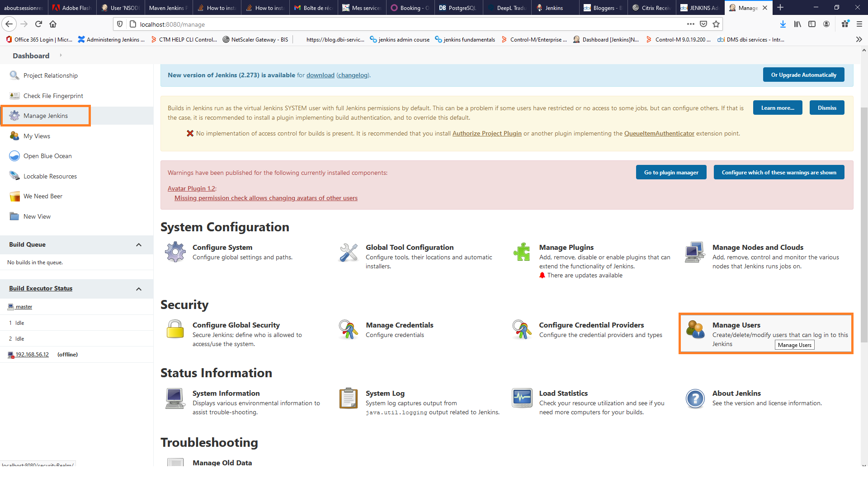Switch to the DeepL browser tab

(507, 8)
